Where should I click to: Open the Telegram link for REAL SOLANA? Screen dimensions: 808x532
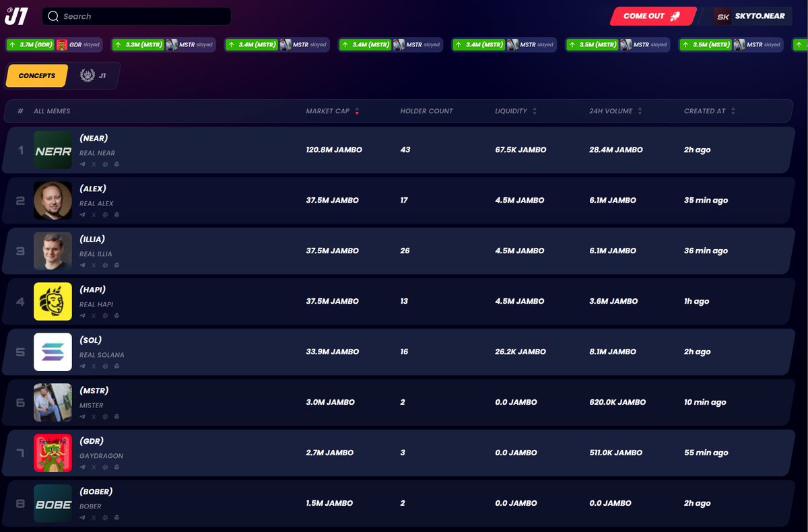tap(83, 366)
